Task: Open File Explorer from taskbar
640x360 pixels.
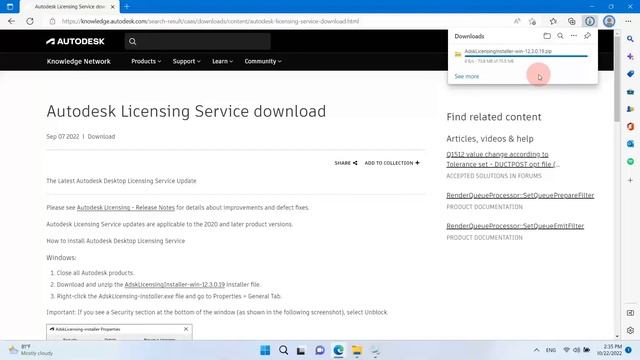Action: 357,350
